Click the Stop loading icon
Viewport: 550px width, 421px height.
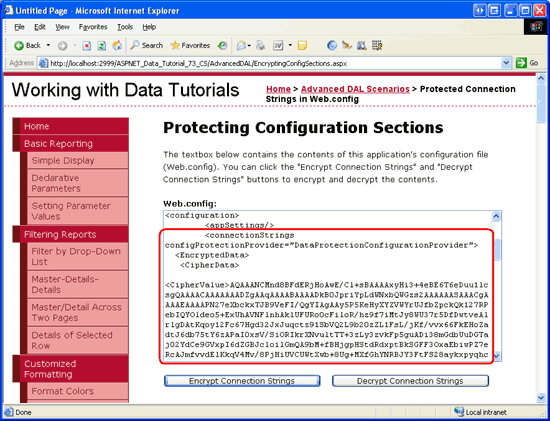(87, 46)
